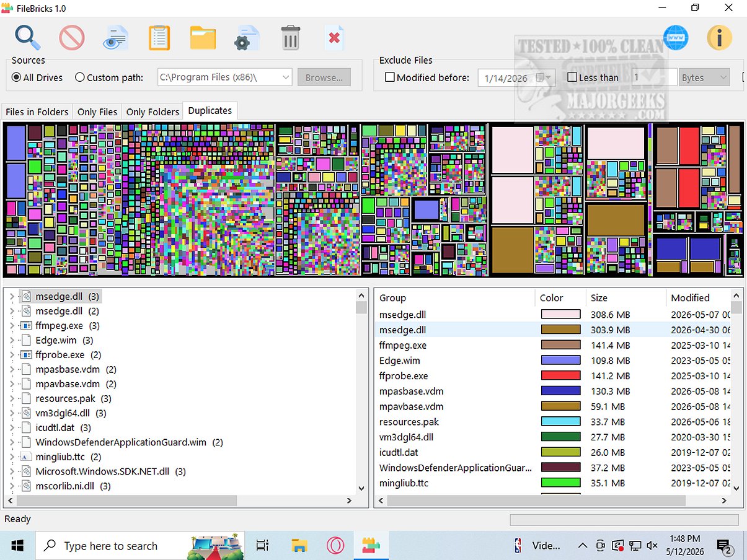Select WindowsDefenderApplicationGuard.wim (2) in tree
The image size is (747, 560).
tap(129, 442)
